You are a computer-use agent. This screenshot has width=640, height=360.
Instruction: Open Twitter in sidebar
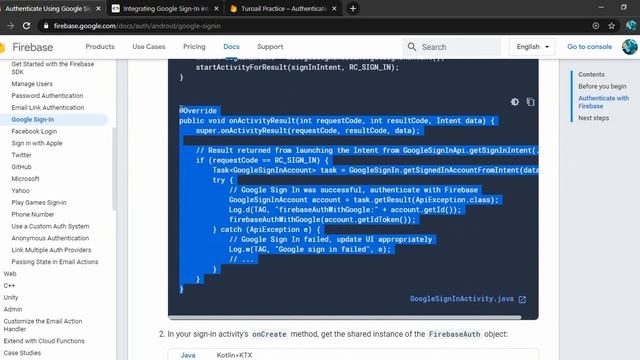[x=21, y=155]
